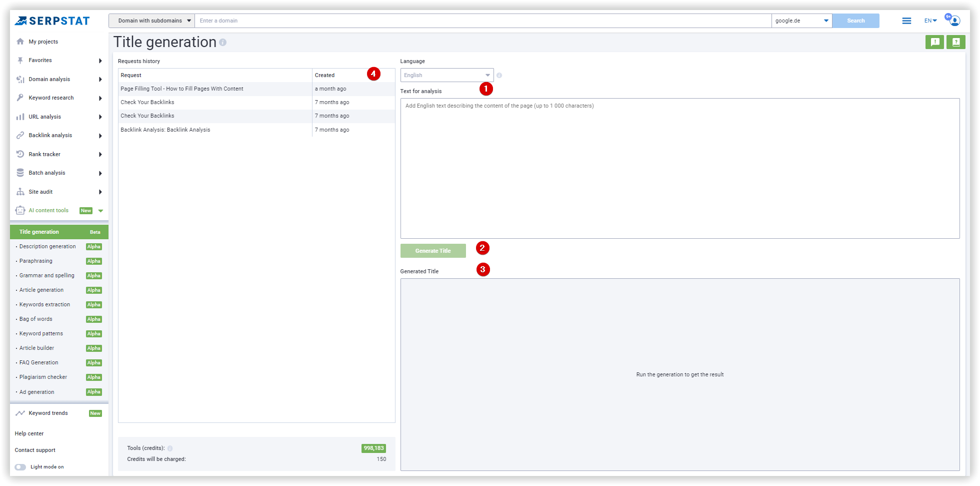Expand the Backlink analysis submenu arrow
This screenshot has width=980, height=486.
pos(100,136)
